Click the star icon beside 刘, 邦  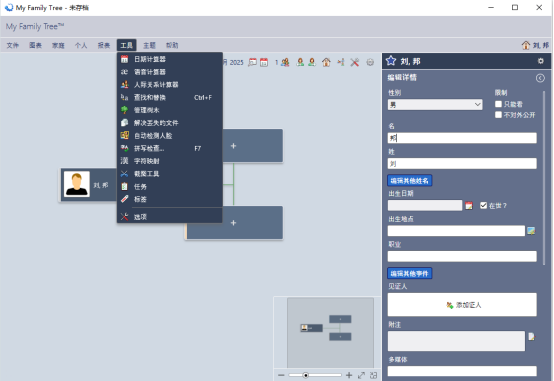[391, 61]
